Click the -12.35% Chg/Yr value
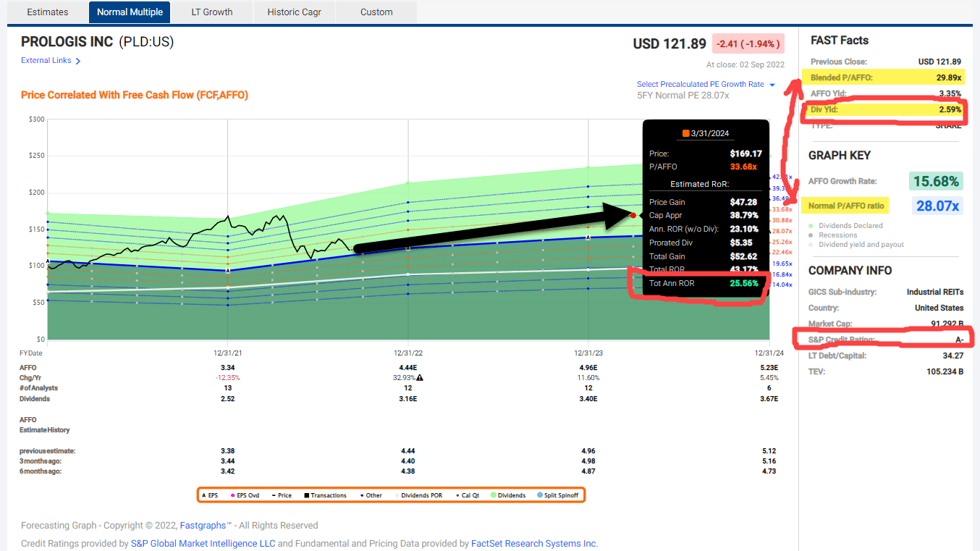This screenshot has height=551, width=980. point(227,378)
